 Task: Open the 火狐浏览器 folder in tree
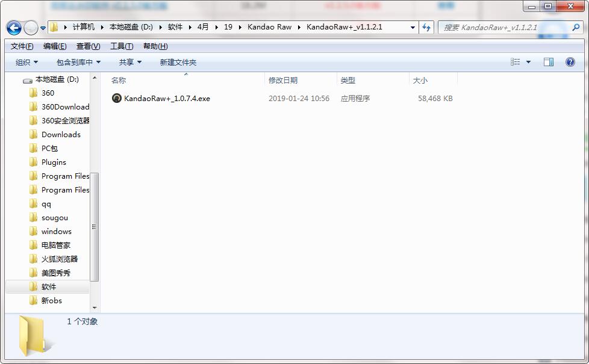(x=60, y=259)
